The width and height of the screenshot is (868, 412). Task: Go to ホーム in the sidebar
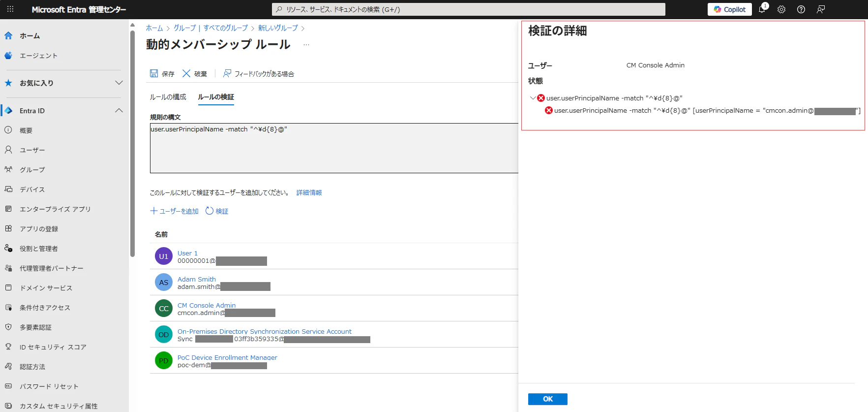[30, 36]
